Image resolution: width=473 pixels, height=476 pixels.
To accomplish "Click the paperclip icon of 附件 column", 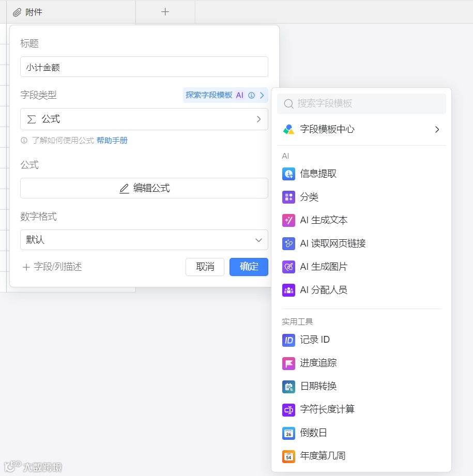I will click(x=17, y=12).
